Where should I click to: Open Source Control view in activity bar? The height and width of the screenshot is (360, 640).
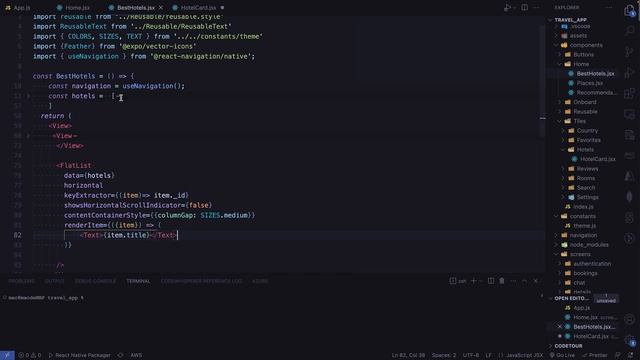[629, 52]
